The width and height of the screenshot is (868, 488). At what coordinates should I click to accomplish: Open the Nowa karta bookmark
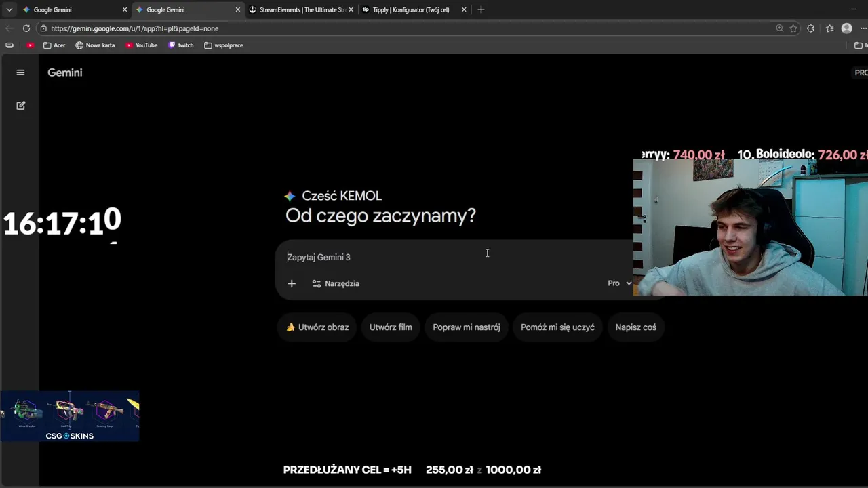pos(95,45)
